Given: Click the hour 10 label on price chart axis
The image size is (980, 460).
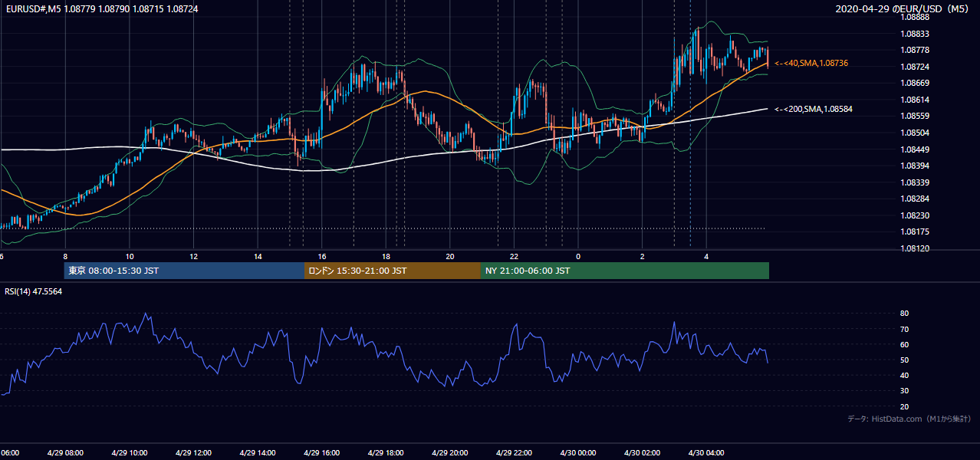Looking at the screenshot, I should click(129, 256).
